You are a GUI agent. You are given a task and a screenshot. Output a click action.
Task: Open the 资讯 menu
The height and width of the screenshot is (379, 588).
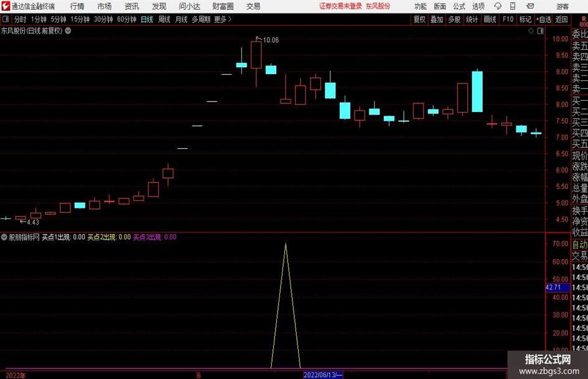pos(132,6)
